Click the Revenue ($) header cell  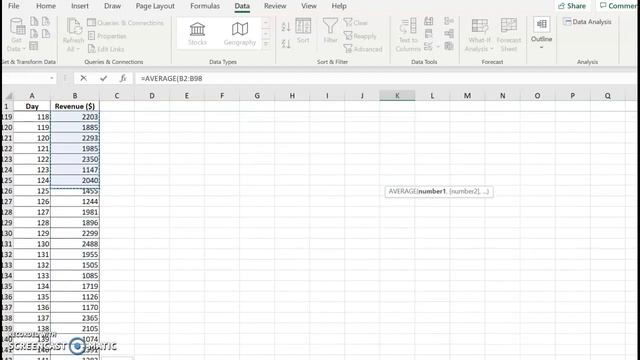[75, 106]
